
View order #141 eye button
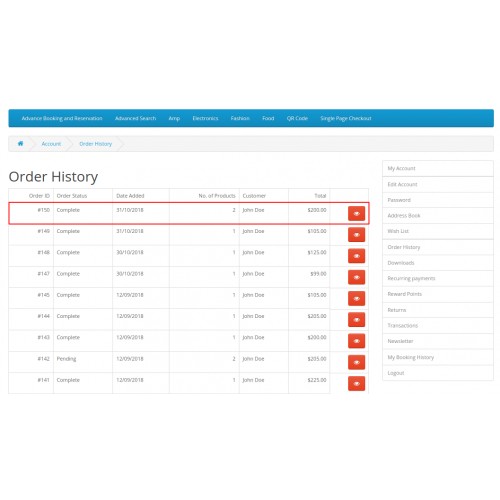356,384
